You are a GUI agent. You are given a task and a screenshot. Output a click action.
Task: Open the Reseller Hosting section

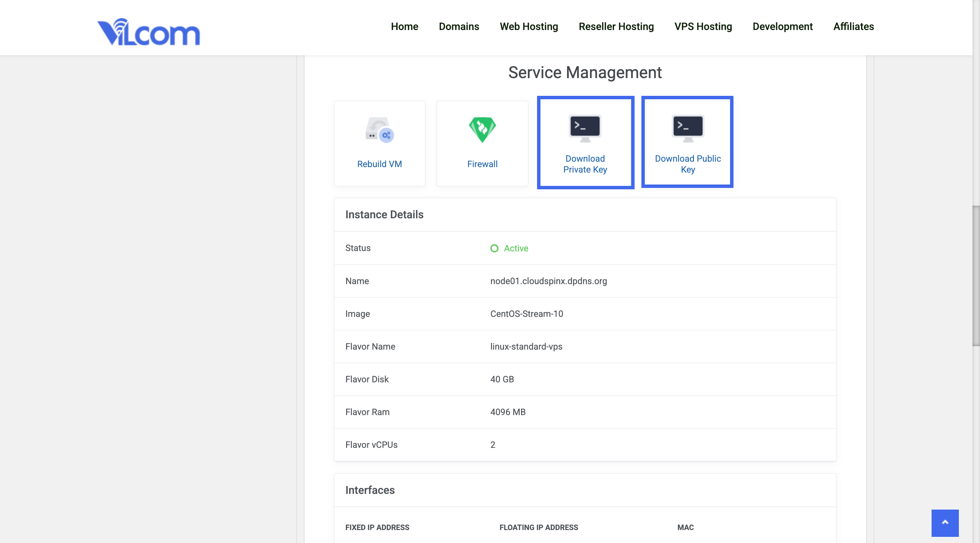[616, 27]
